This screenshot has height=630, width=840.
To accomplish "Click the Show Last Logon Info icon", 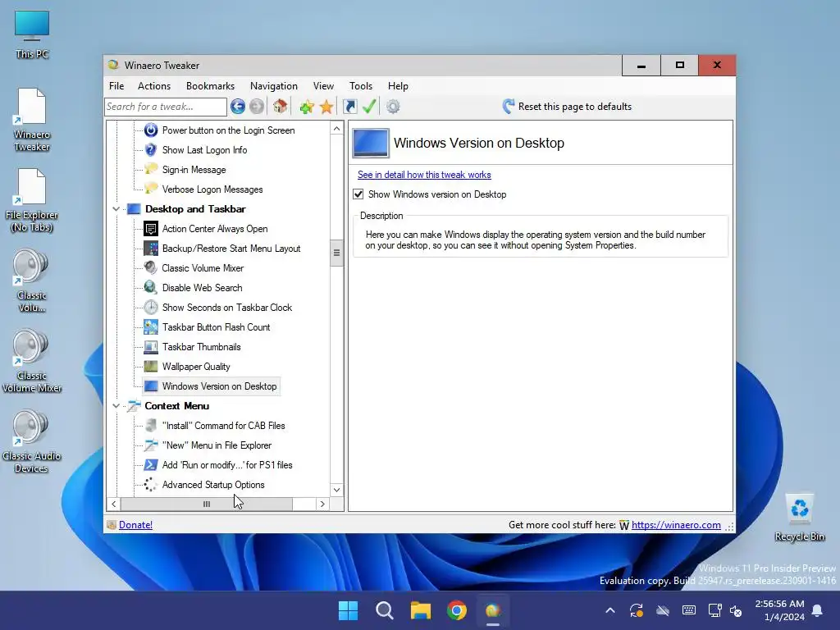I will point(151,150).
